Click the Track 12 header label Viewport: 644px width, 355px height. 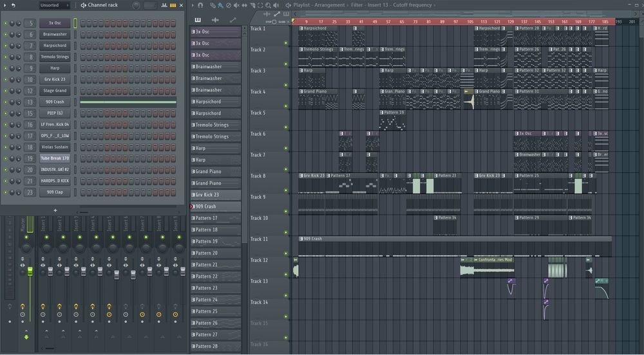pos(259,260)
